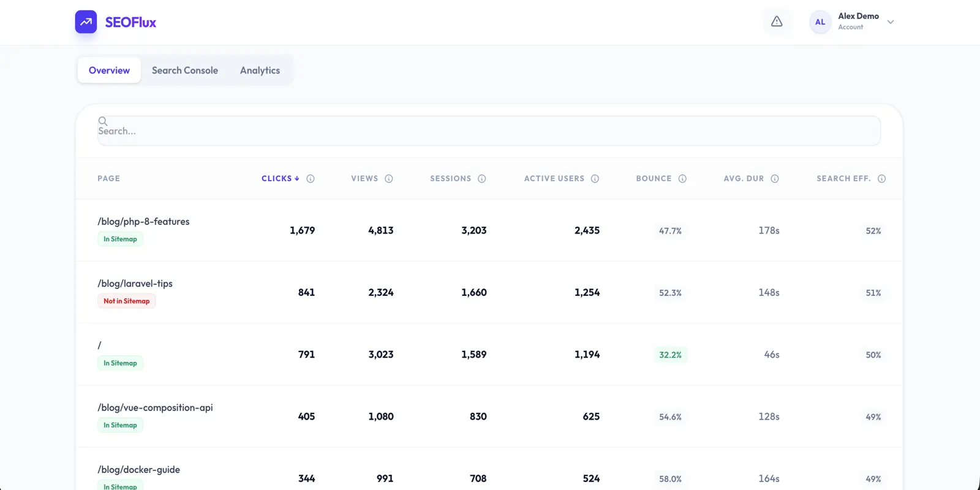Image resolution: width=980 pixels, height=490 pixels.
Task: Show info for Views column
Action: pos(389,179)
